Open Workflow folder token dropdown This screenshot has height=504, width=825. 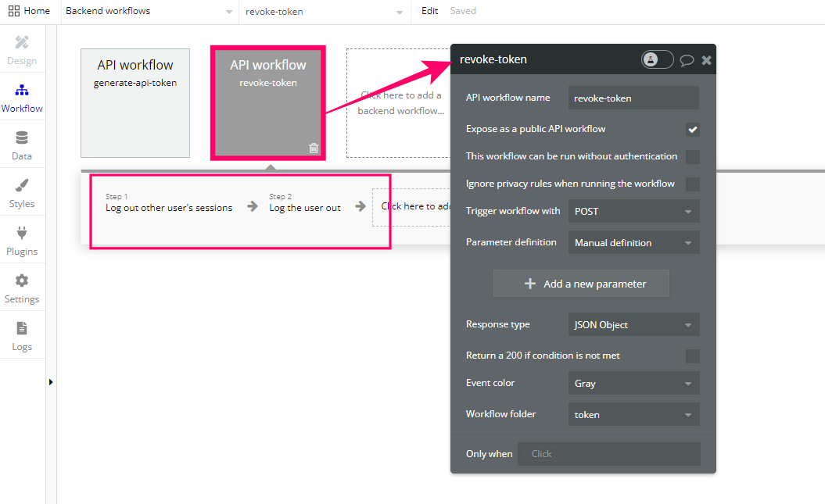click(633, 415)
